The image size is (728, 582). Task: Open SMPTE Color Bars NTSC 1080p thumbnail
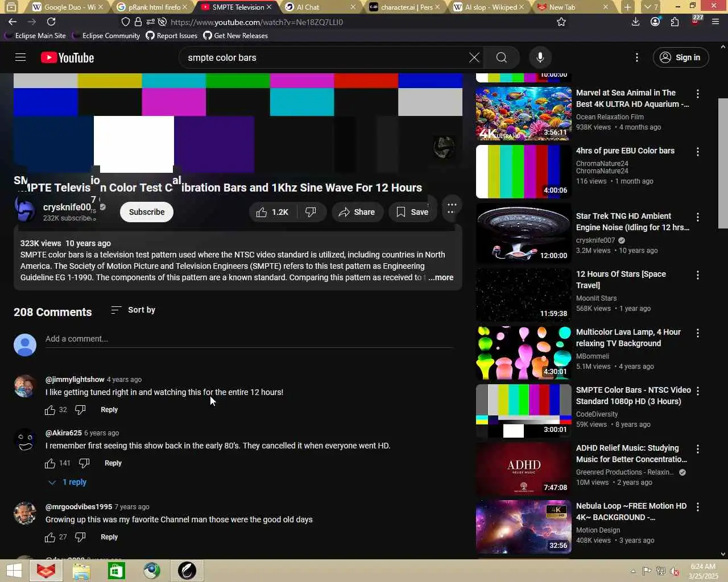(x=524, y=411)
